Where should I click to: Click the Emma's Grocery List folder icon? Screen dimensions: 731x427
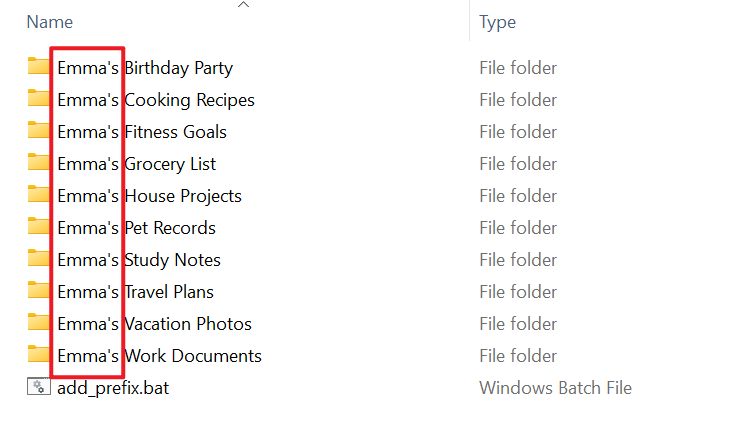pyautogui.click(x=38, y=164)
